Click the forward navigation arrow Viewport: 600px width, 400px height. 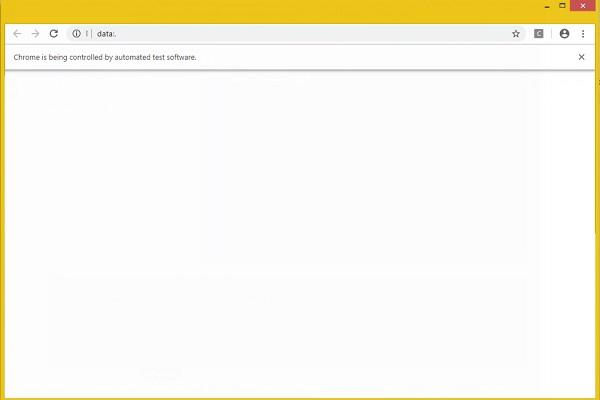pos(35,33)
